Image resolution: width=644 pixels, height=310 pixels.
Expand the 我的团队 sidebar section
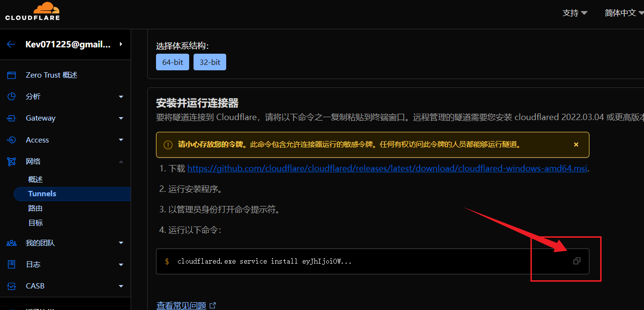point(121,243)
